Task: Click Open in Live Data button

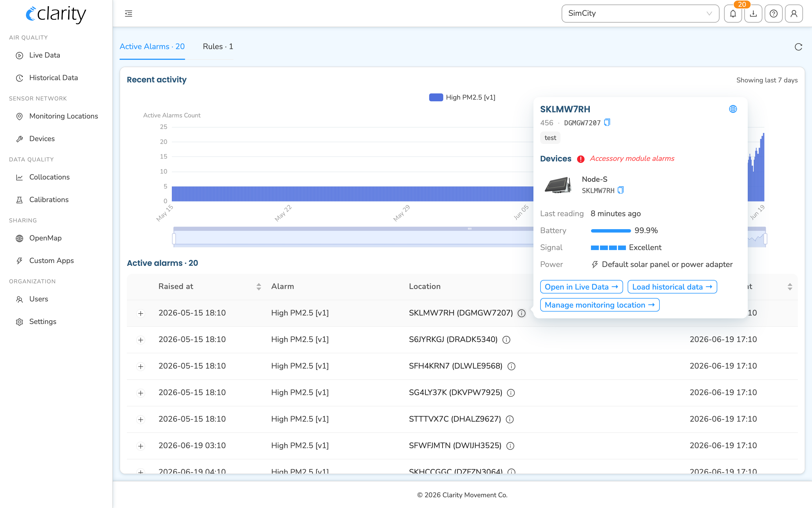Action: click(x=581, y=287)
